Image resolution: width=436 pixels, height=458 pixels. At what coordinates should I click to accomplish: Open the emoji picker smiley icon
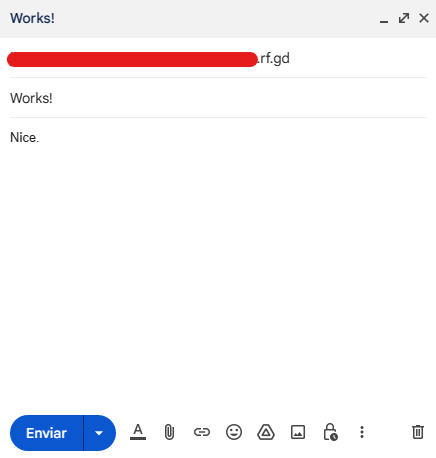pos(234,432)
